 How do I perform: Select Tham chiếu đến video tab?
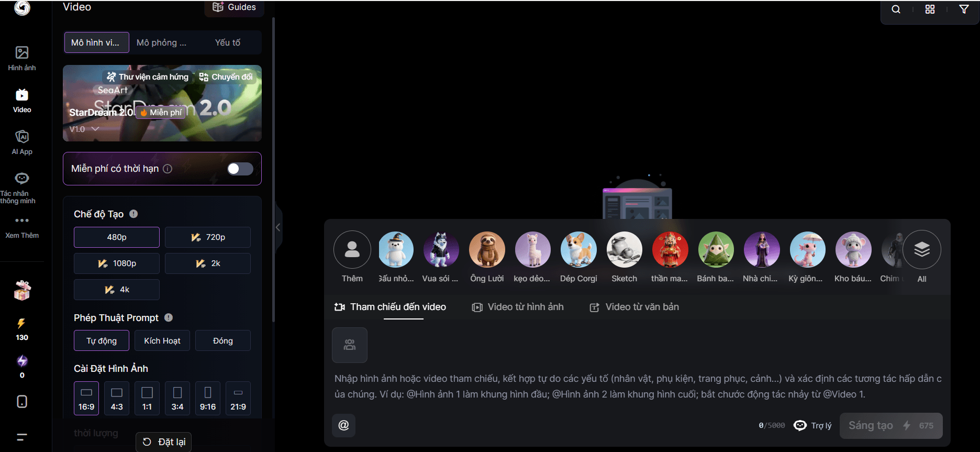tap(391, 307)
